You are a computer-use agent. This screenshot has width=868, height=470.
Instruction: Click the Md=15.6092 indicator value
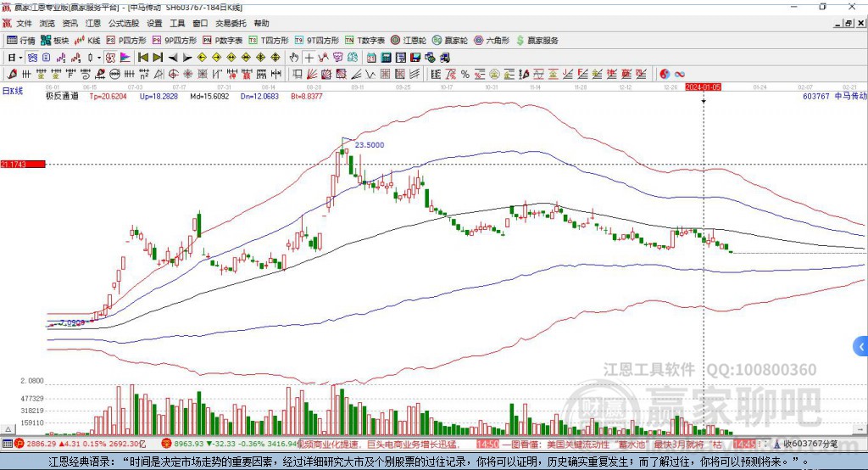pos(209,96)
